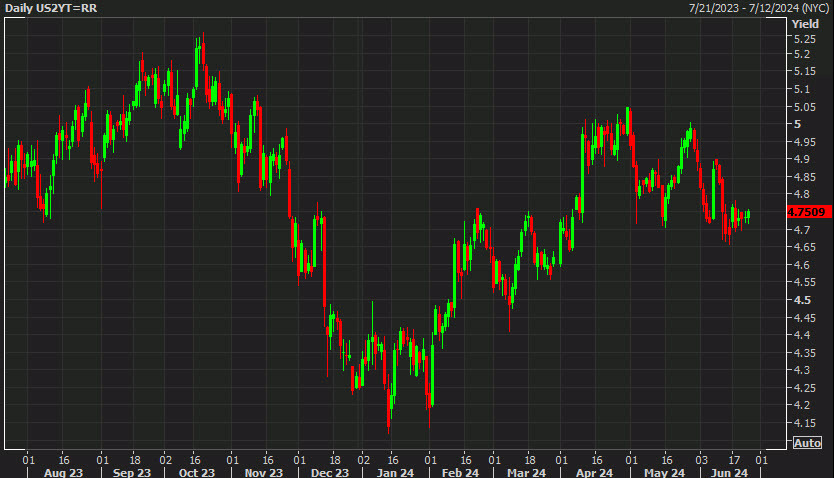Select the 5.15 yield axis value
The height and width of the screenshot is (478, 834).
tap(805, 71)
